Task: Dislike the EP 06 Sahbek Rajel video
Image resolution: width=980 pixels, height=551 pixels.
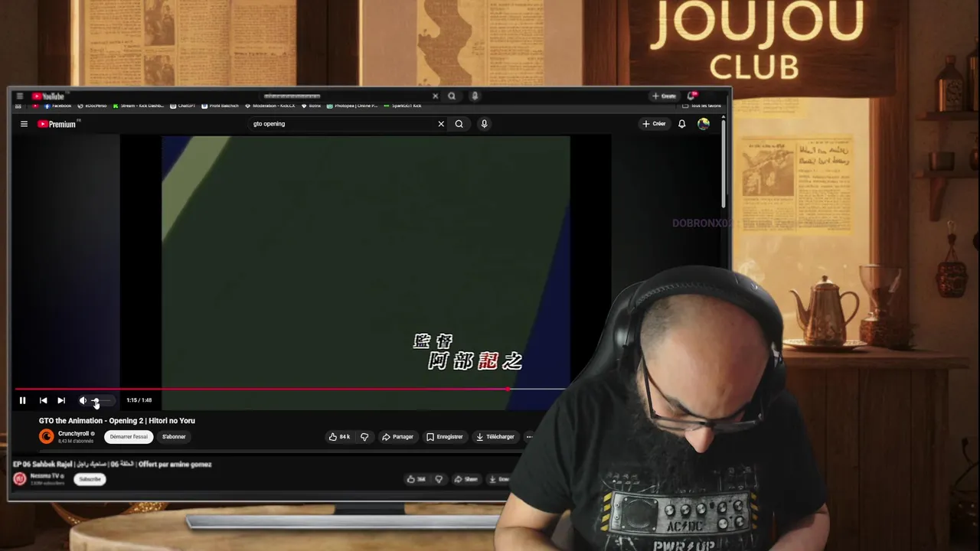Action: coord(439,480)
